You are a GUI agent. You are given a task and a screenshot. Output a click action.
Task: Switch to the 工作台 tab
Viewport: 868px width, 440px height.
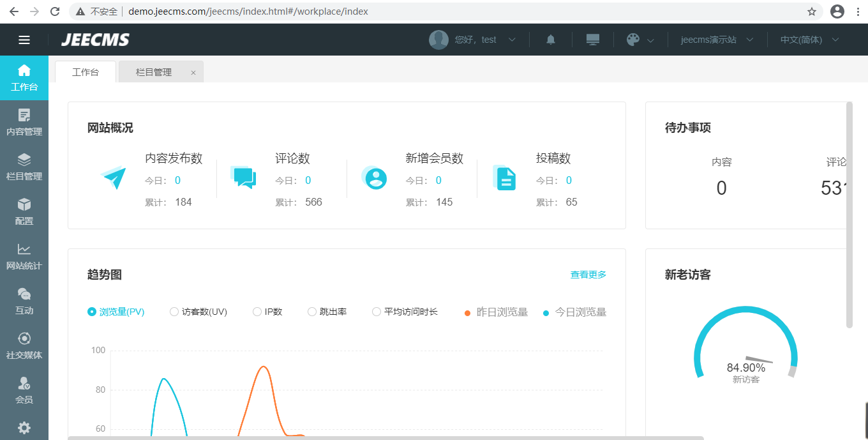[x=86, y=72]
